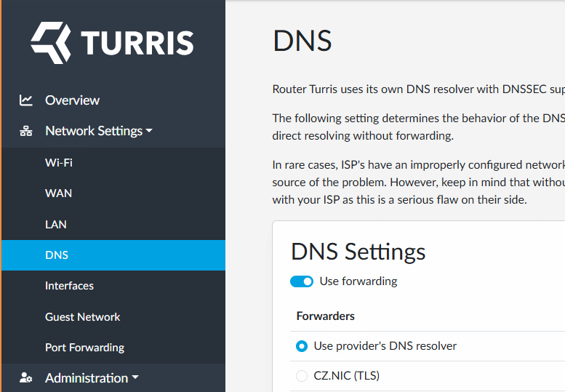The image size is (565, 392).
Task: Open the Interfaces page
Action: (113, 286)
